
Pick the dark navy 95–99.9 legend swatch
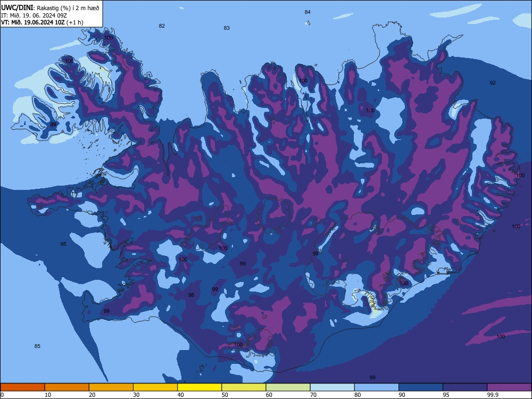465,387
